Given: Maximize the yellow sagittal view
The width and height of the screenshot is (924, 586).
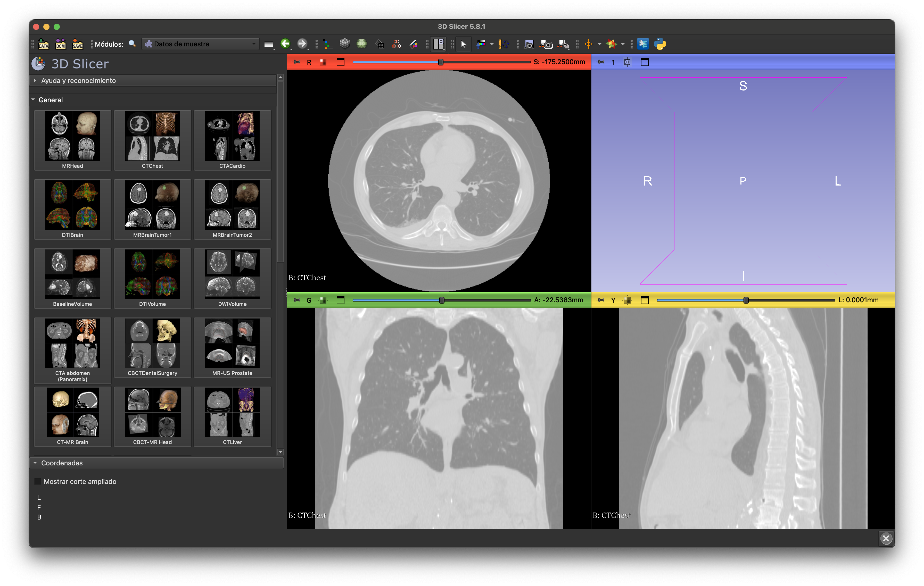Looking at the screenshot, I should pos(645,300).
